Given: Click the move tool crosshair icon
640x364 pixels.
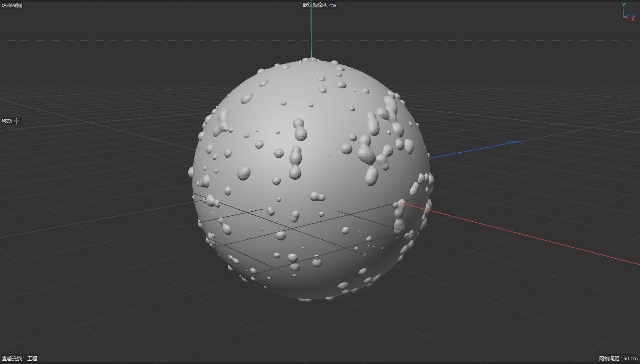Looking at the screenshot, I should click(17, 121).
